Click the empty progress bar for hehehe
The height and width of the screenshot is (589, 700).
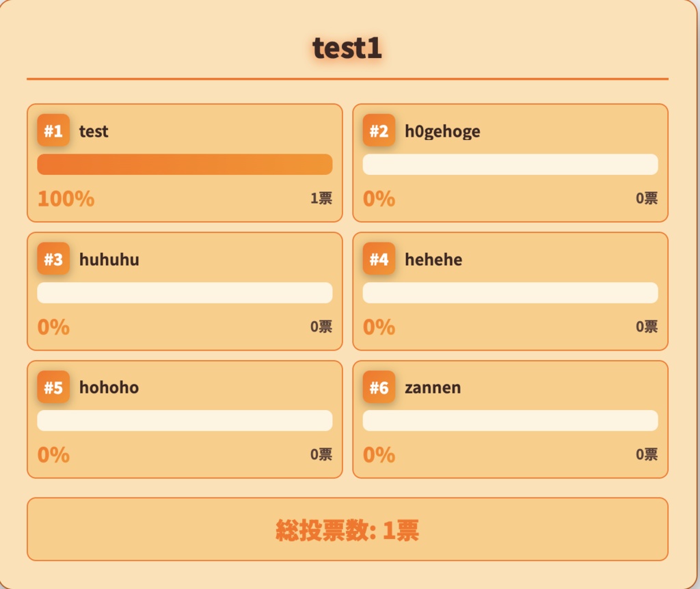510,292
